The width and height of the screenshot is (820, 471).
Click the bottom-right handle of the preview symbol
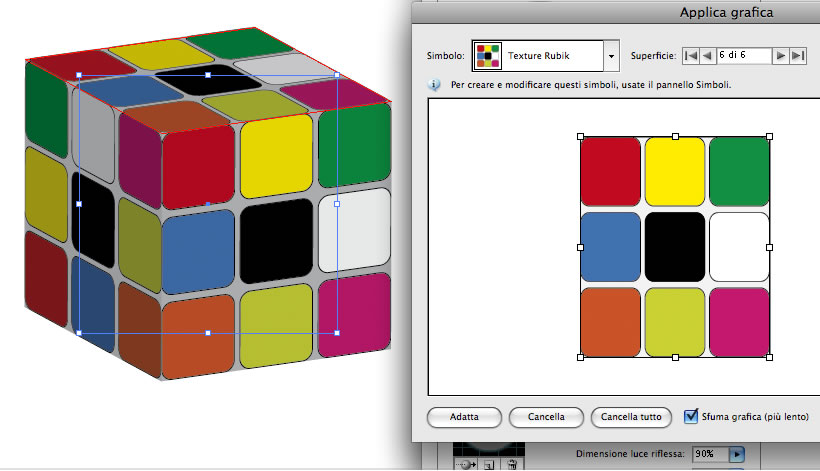[769, 358]
